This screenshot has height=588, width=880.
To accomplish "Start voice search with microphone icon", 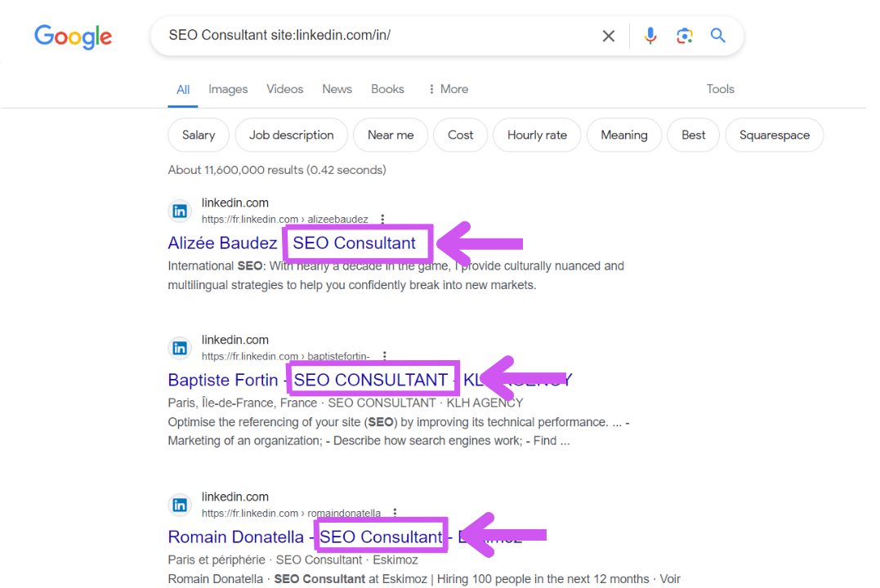I will pyautogui.click(x=650, y=36).
